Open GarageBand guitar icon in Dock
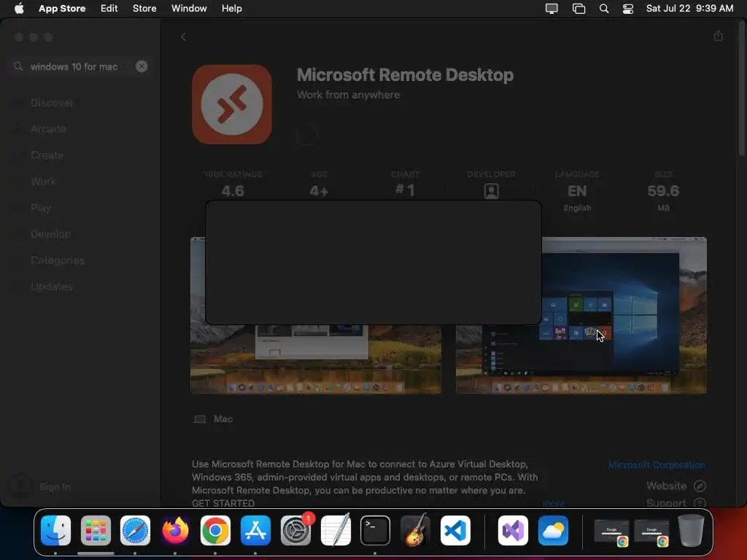747x560 pixels. tap(415, 530)
